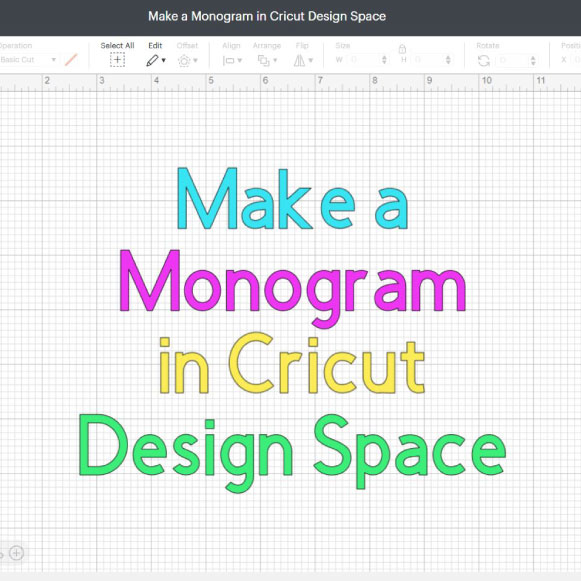Image resolution: width=581 pixels, height=581 pixels.
Task: Expand the Edit dropdown arrow
Action: [163, 60]
